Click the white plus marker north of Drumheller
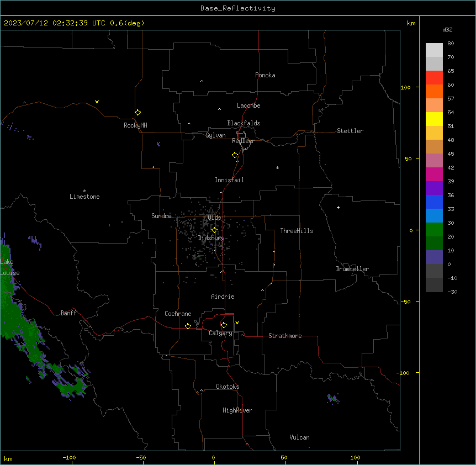Viewport: 476px width, 465px height. 338,207
